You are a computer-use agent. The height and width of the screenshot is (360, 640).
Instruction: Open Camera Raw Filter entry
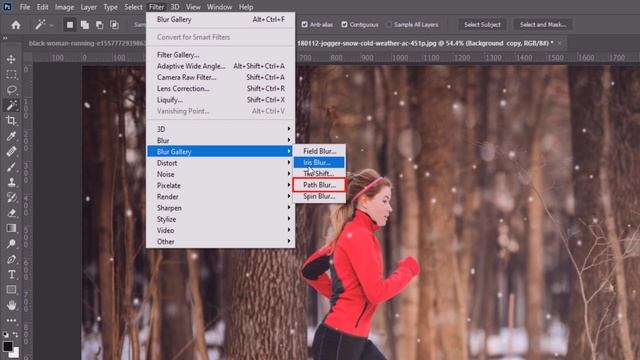pyautogui.click(x=220, y=77)
